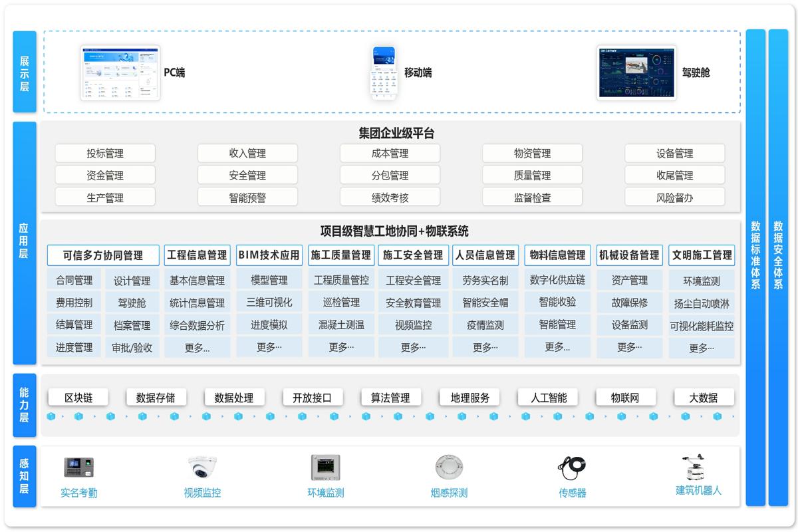The image size is (798, 532).
Task: Select the video surveillance dome camera icon
Action: click(202, 468)
